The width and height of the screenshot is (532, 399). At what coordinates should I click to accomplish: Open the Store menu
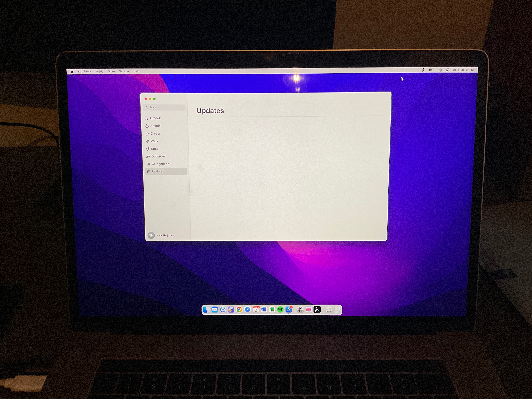[111, 71]
